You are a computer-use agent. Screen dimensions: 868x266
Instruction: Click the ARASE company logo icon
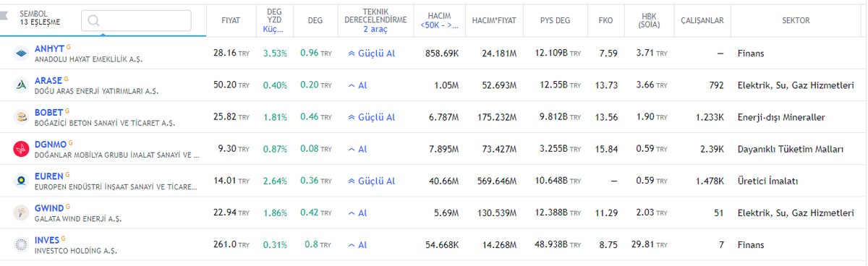(21, 85)
